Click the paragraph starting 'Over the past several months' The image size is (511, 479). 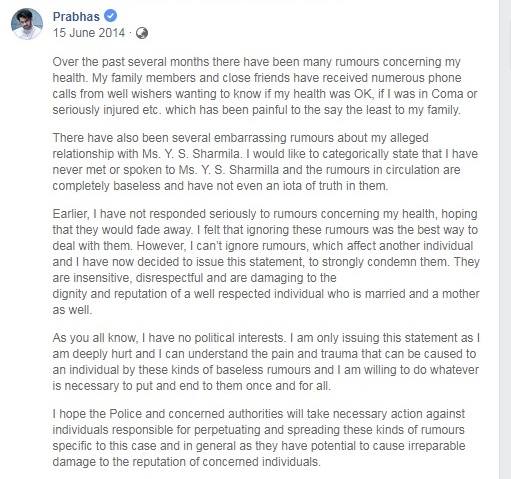click(265, 86)
